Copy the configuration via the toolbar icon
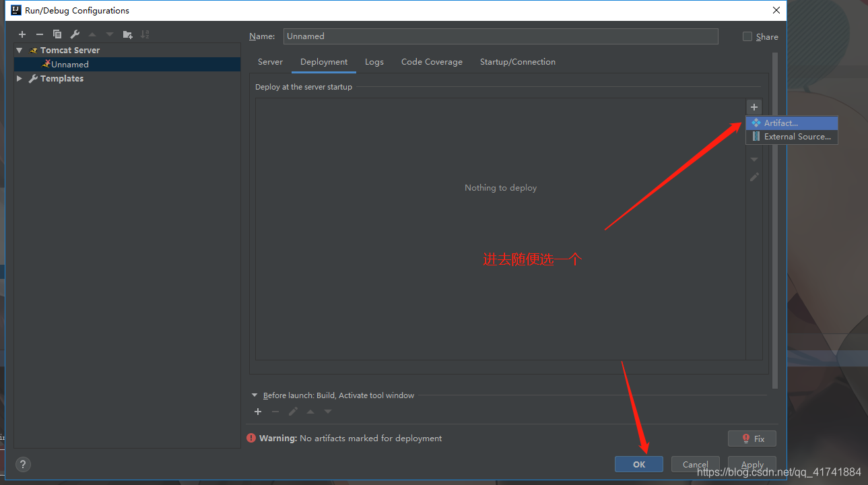This screenshot has height=485, width=868. (57, 34)
